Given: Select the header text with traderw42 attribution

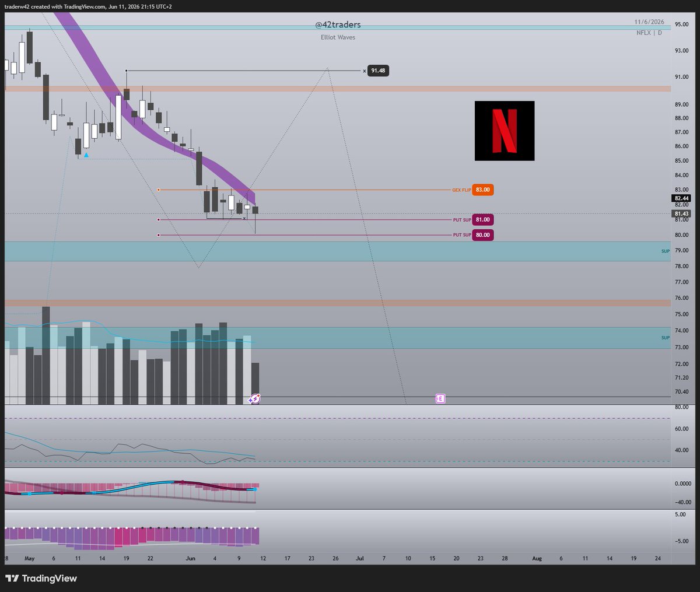Looking at the screenshot, I should click(x=88, y=6).
